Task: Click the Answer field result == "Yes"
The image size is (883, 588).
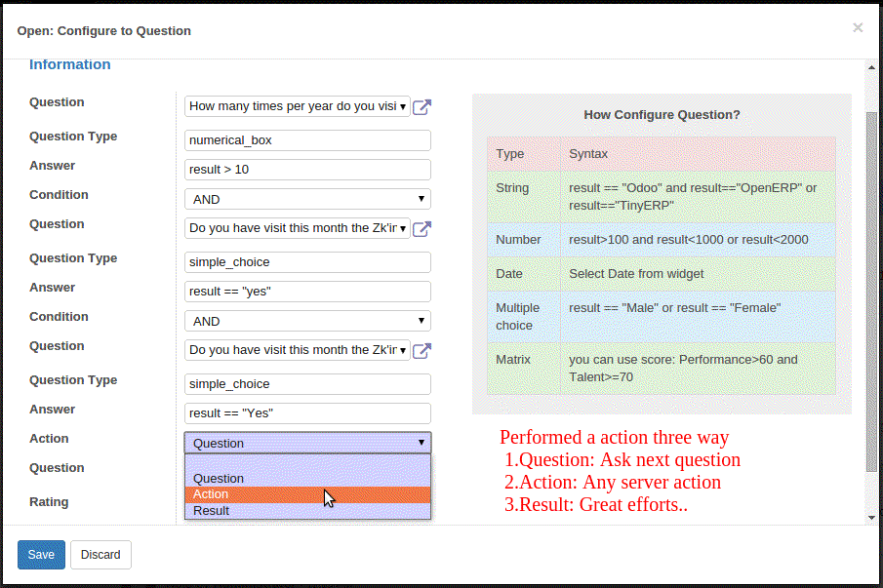Action: 307,413
